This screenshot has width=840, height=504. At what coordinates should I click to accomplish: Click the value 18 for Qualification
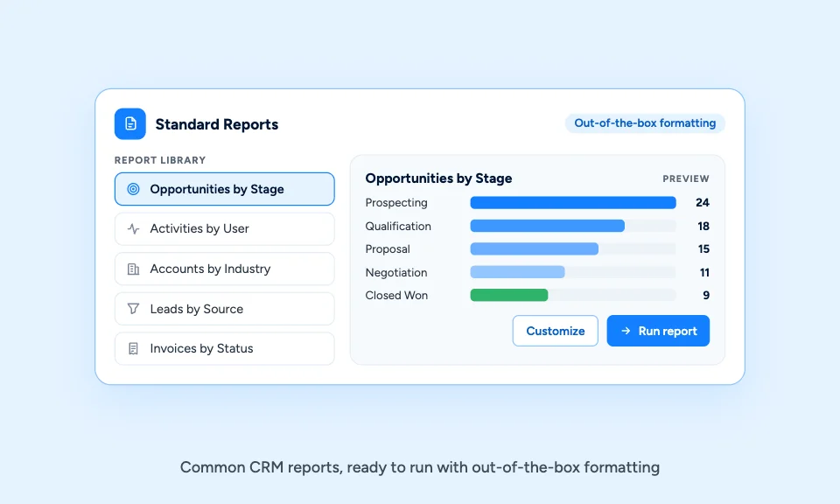click(703, 226)
